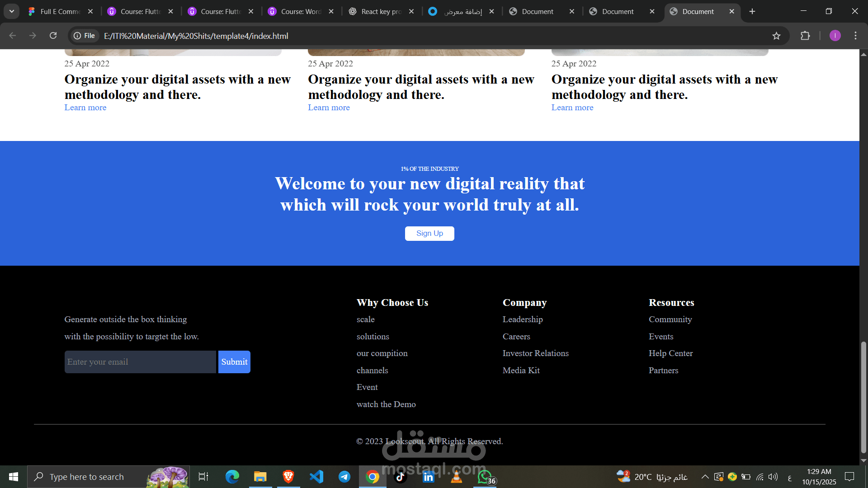Switch to the Full E Commerce tab
The width and height of the screenshot is (868, 488).
(60, 11)
